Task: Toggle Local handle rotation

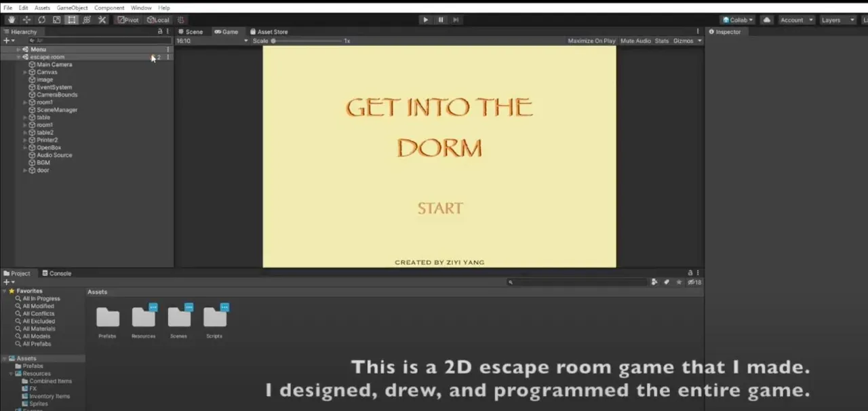Action: click(x=158, y=20)
